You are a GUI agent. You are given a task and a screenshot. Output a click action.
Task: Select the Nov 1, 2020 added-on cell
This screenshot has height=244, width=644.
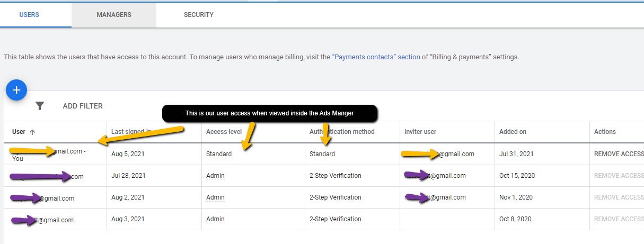pyautogui.click(x=515, y=197)
